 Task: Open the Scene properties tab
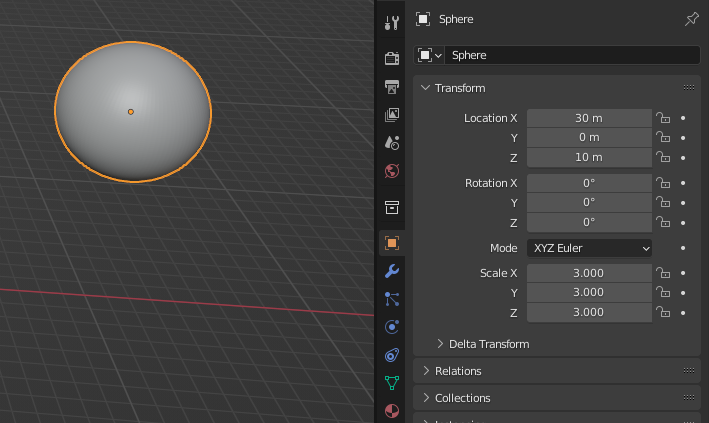(x=392, y=143)
